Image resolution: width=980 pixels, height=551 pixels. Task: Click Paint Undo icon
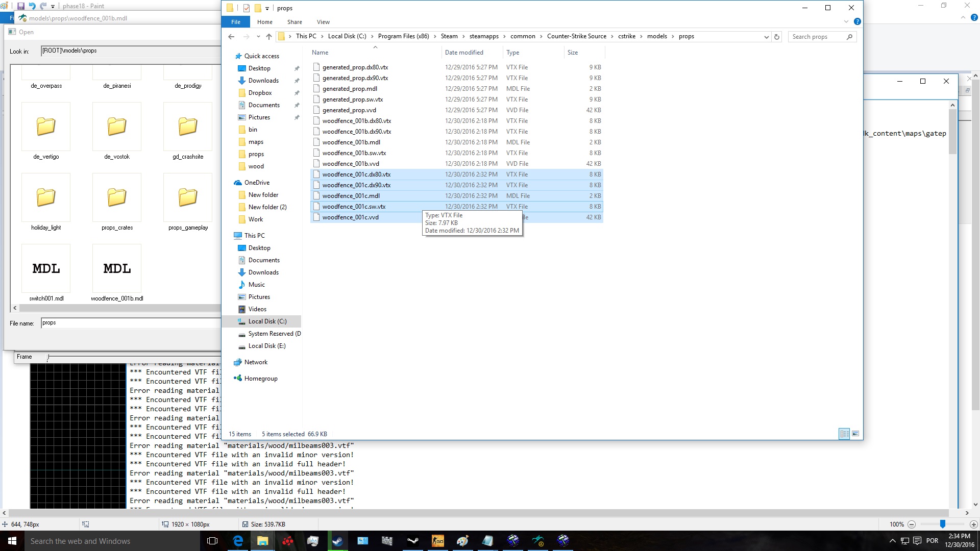click(x=32, y=6)
